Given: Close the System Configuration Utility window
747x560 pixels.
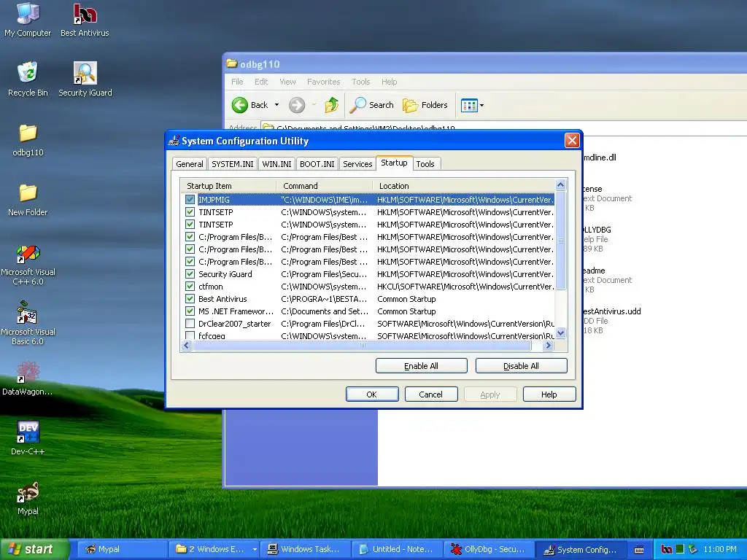Looking at the screenshot, I should click(572, 141).
